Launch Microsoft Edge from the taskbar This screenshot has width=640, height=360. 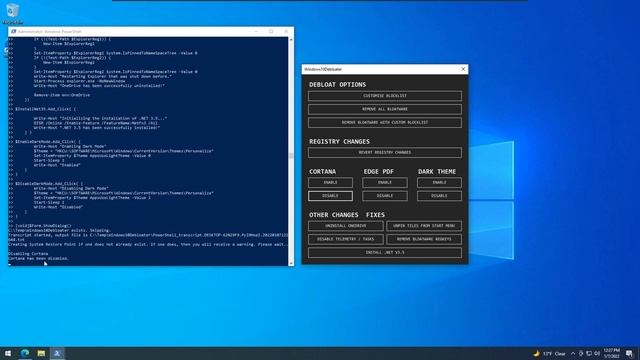25,353
